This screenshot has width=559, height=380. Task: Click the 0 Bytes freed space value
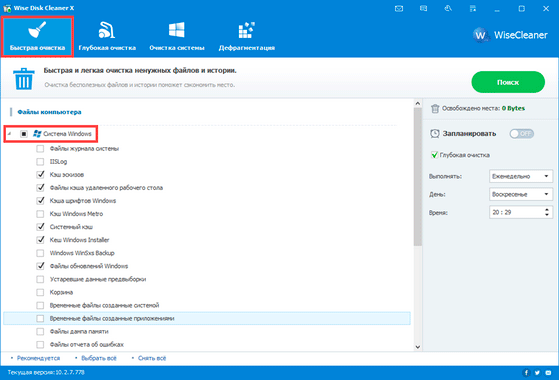[513, 108]
